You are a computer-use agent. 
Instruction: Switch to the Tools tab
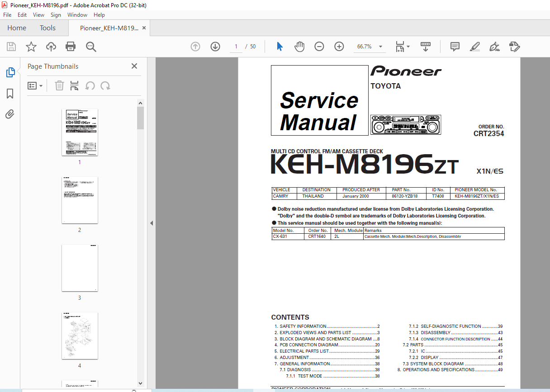point(47,28)
